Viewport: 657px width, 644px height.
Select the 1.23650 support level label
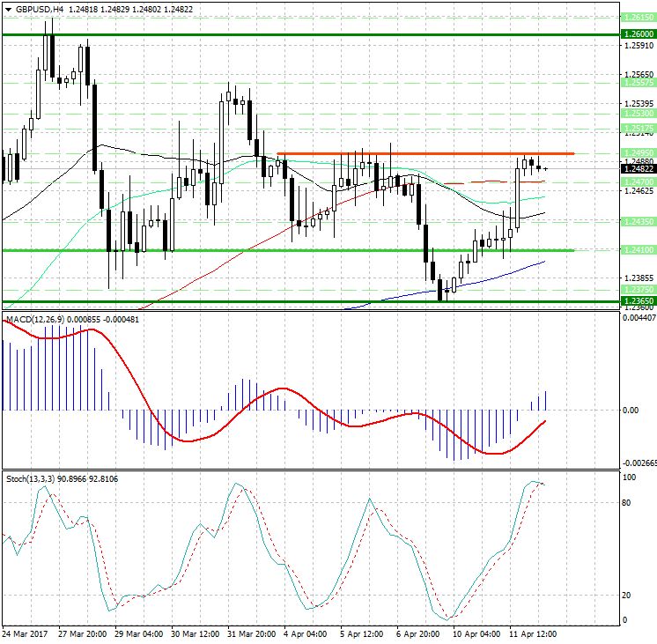tap(639, 301)
